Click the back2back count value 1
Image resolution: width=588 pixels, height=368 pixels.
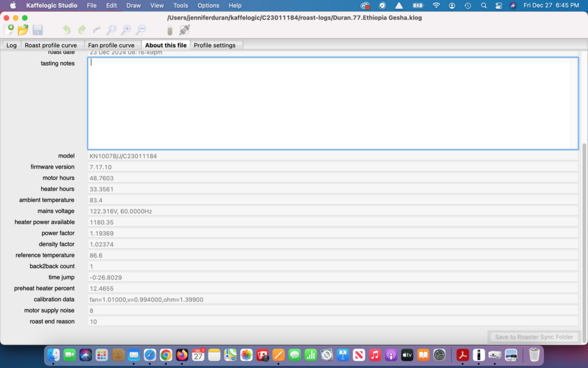[x=332, y=266]
